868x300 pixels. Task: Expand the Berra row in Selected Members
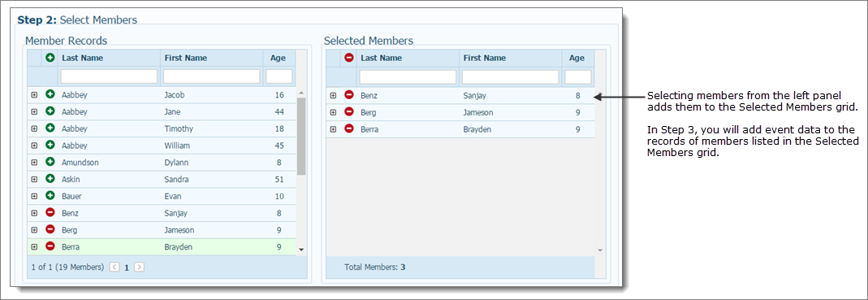tap(333, 129)
